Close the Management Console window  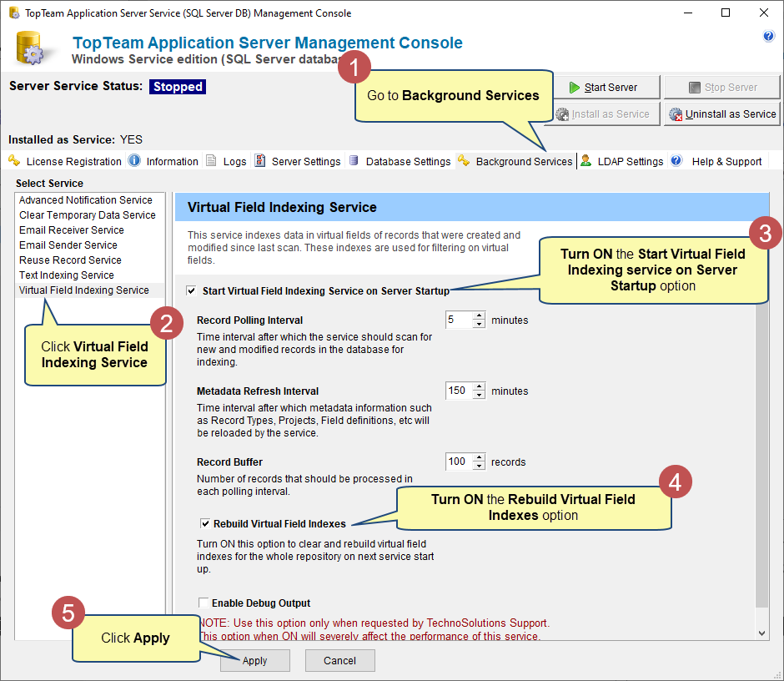(763, 13)
